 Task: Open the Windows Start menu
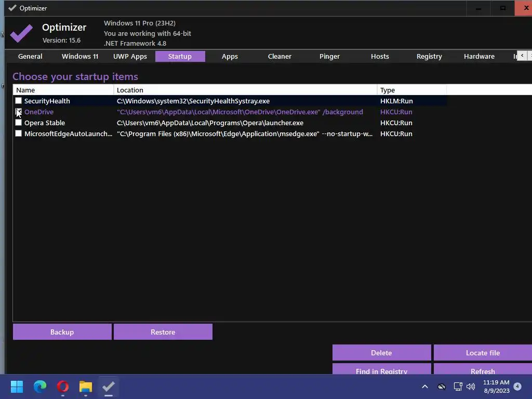pos(17,387)
